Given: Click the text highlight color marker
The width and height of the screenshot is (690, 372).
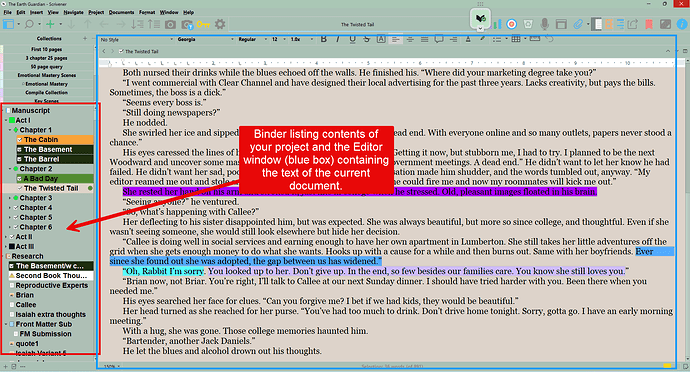Looking at the screenshot, I should tap(483, 39).
